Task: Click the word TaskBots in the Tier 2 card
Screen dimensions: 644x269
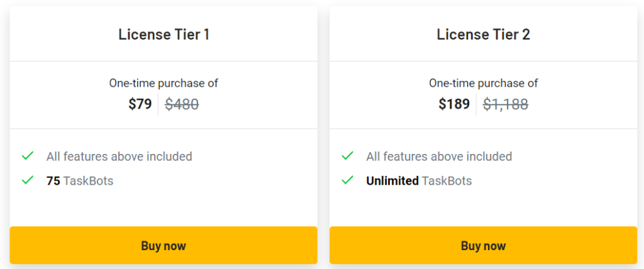Action: 447,181
